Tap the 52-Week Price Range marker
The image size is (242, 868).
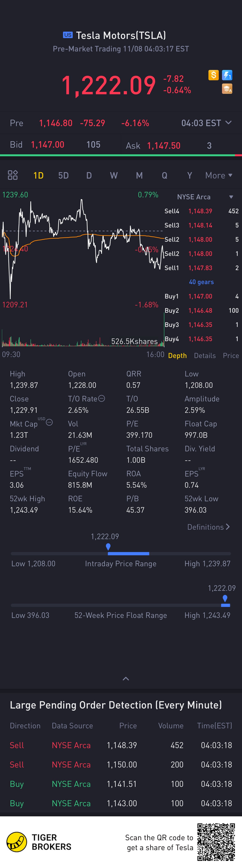pos(225,599)
